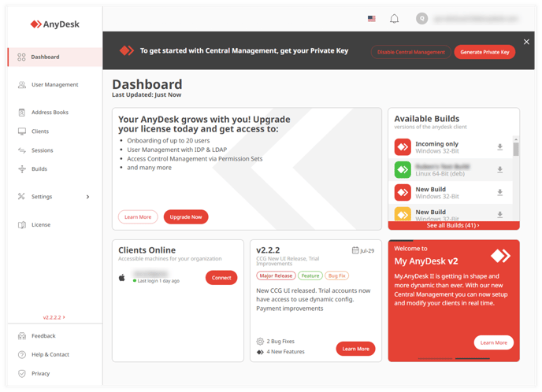The image size is (542, 392).
Task: Open the user account avatar
Action: click(x=421, y=19)
